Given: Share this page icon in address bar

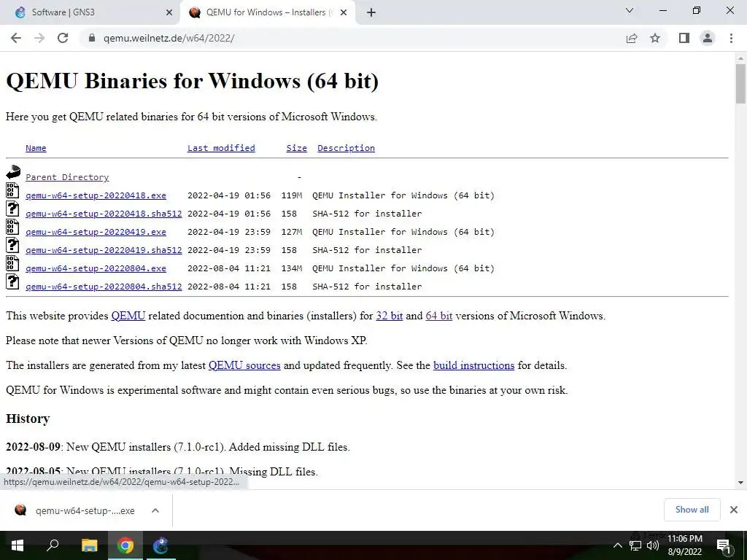Looking at the screenshot, I should (x=632, y=38).
